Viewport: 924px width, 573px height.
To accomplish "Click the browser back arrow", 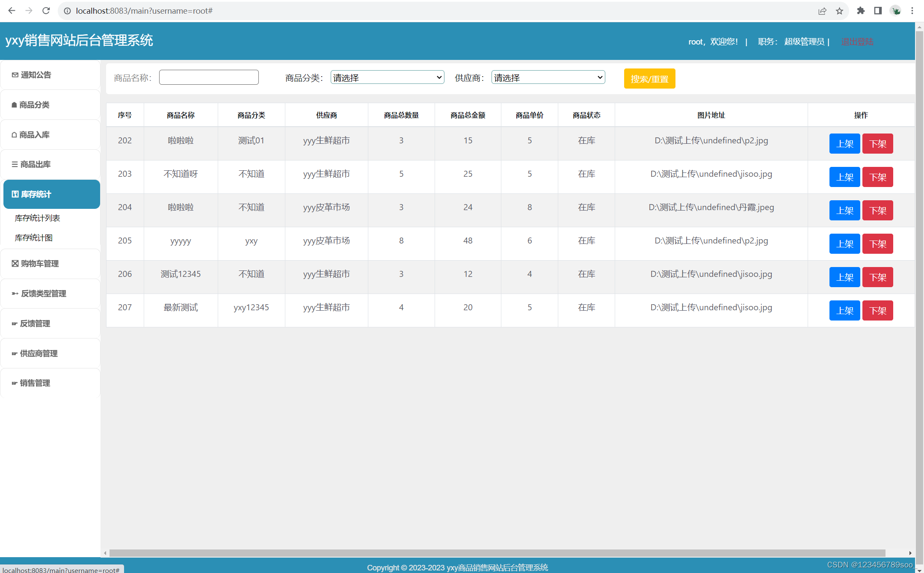I will click(12, 11).
